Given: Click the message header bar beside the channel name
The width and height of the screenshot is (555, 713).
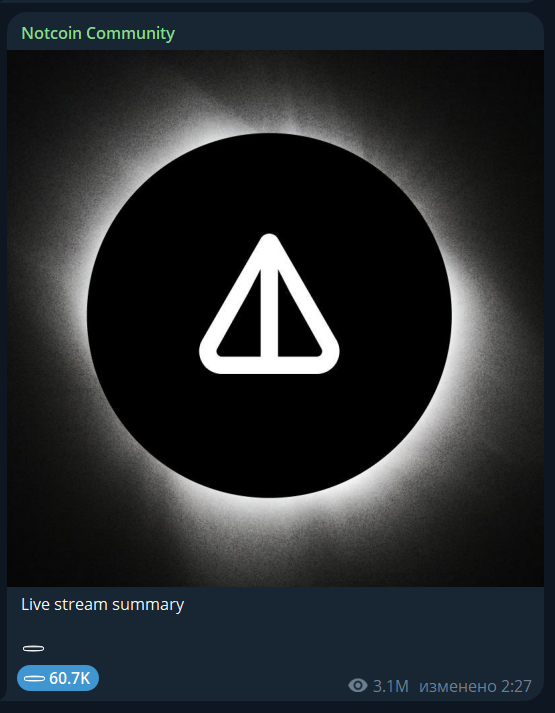Looking at the screenshot, I should (x=359, y=33).
